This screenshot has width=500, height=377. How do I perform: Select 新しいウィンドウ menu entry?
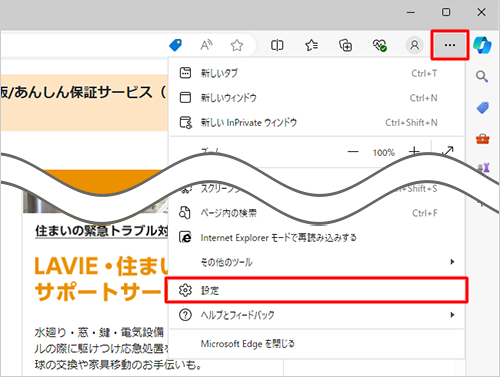[x=316, y=98]
